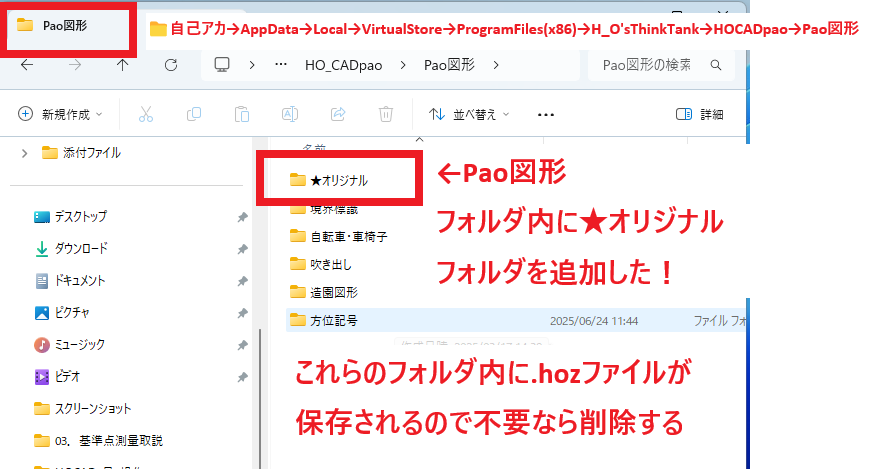Expand the chevron after the monitor icon

click(x=252, y=65)
